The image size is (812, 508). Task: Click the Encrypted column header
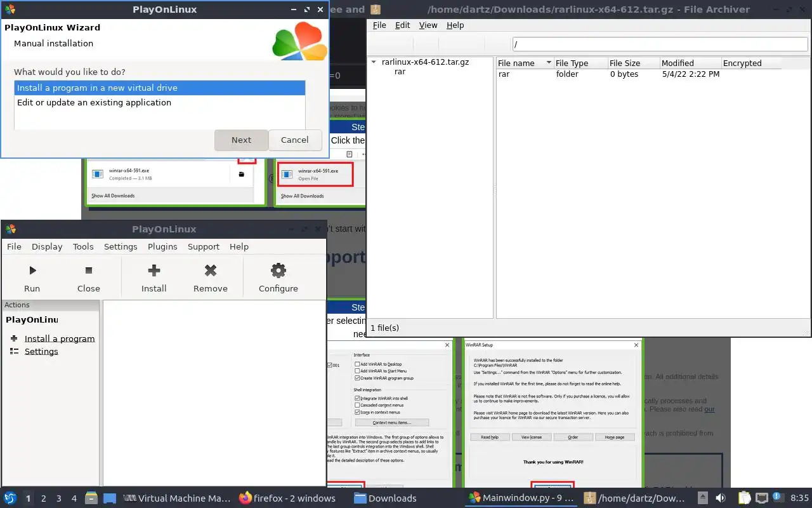[752, 63]
